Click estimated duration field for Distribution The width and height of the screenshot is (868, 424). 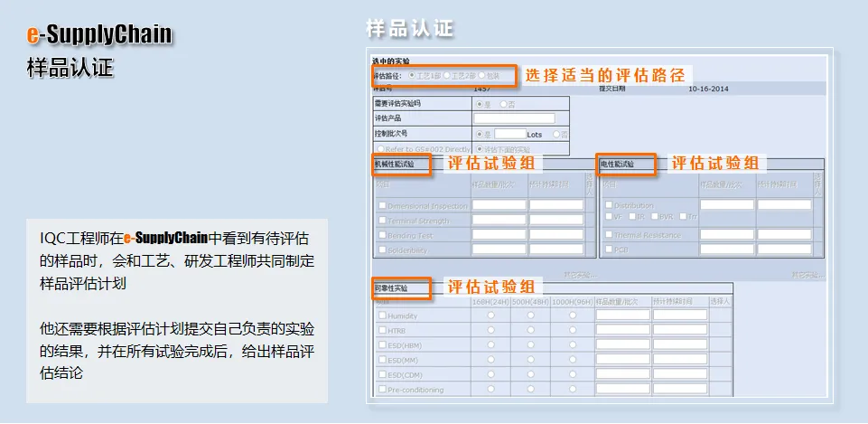[784, 204]
